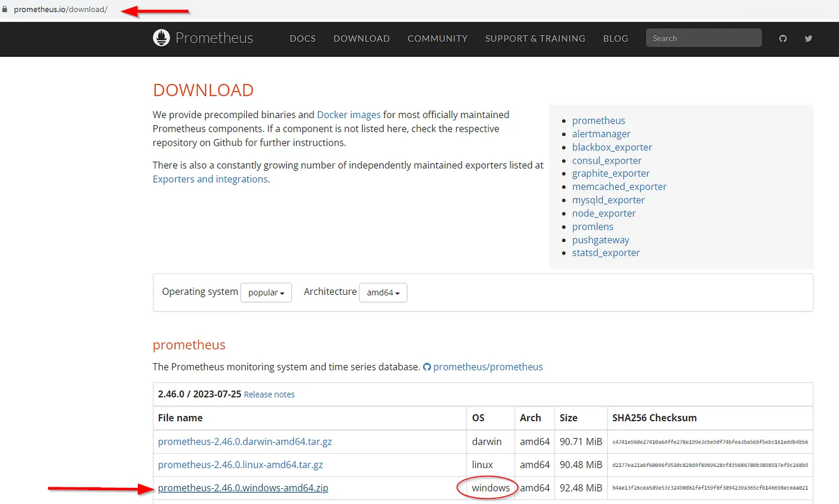Expand the Architecture amd64 dropdown
The image size is (839, 504).
click(383, 292)
